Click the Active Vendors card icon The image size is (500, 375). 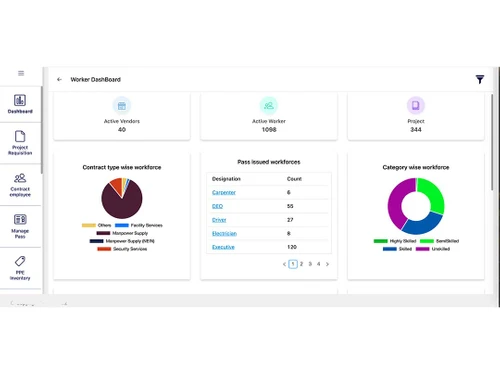tap(122, 106)
